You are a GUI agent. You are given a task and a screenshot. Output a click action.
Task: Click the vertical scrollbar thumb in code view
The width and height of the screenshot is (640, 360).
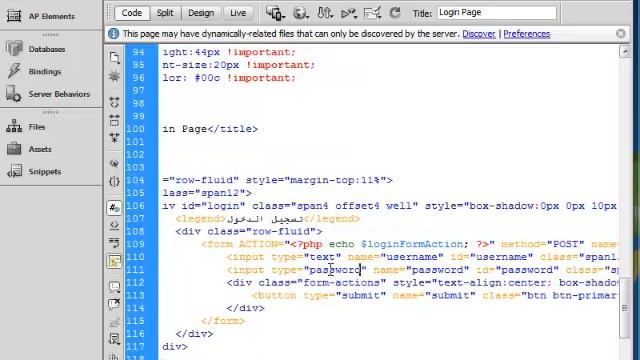[625, 308]
